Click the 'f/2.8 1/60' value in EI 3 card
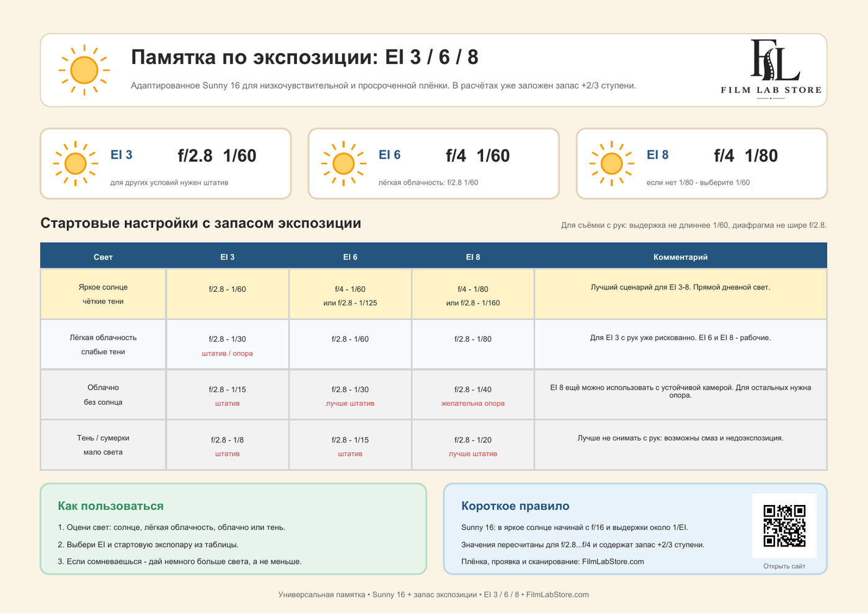 [x=217, y=156]
